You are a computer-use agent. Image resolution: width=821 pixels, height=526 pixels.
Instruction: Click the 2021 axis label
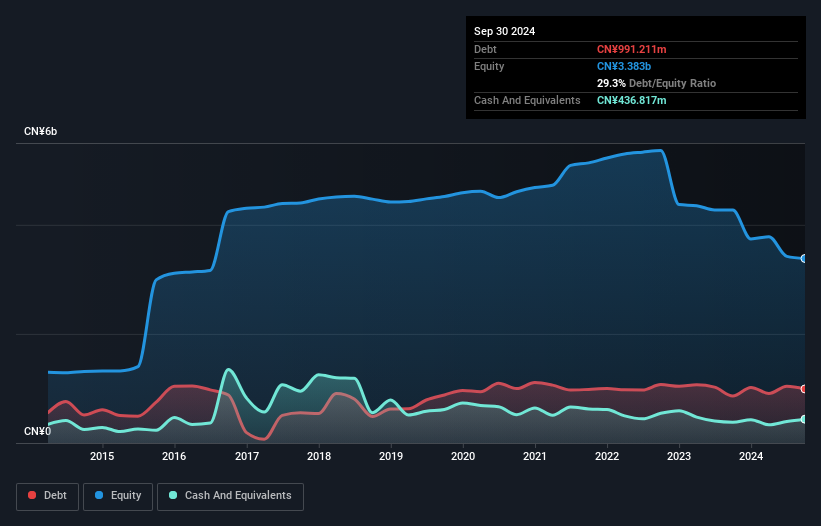click(535, 456)
